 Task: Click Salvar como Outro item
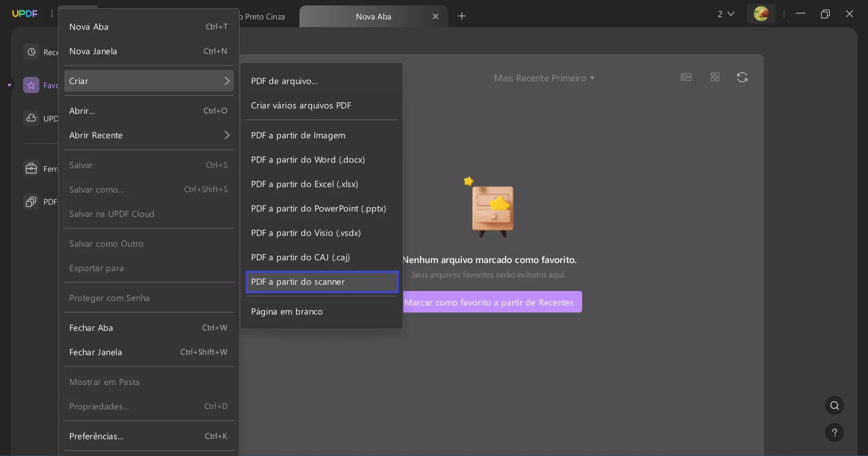click(x=149, y=244)
